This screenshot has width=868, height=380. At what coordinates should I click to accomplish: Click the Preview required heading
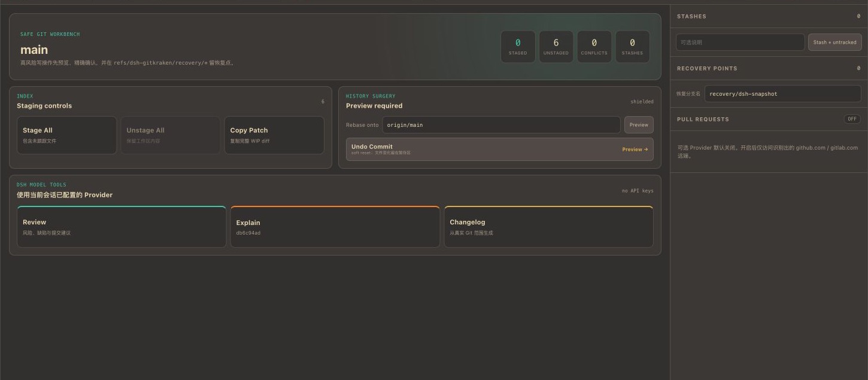374,106
